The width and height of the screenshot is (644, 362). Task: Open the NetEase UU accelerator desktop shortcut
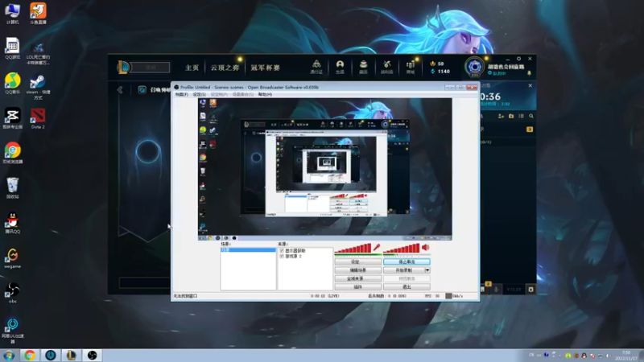click(x=12, y=330)
